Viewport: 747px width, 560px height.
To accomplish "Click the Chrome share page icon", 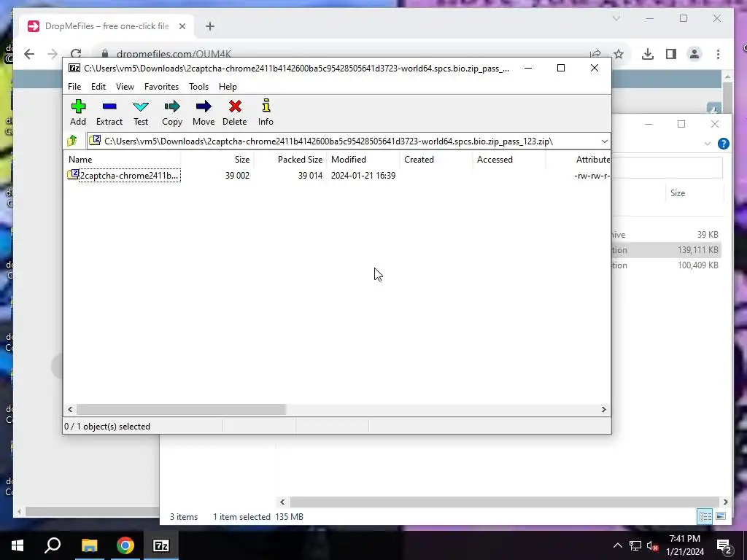I will pos(595,54).
